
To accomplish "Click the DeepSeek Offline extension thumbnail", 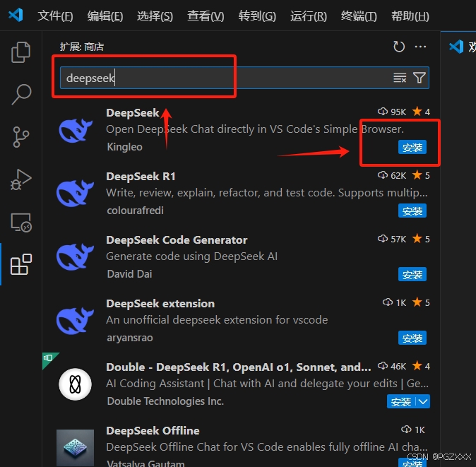I will click(x=76, y=447).
